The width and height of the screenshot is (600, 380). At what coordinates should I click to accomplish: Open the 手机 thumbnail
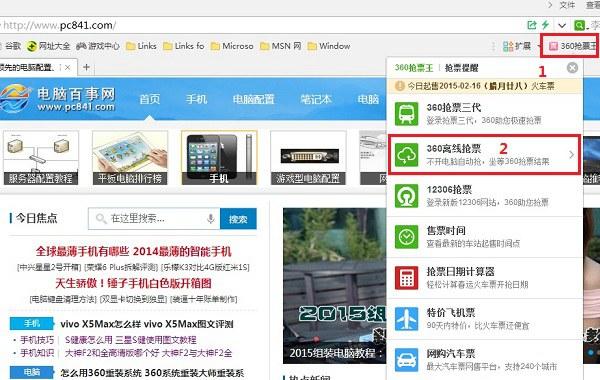pos(219,158)
